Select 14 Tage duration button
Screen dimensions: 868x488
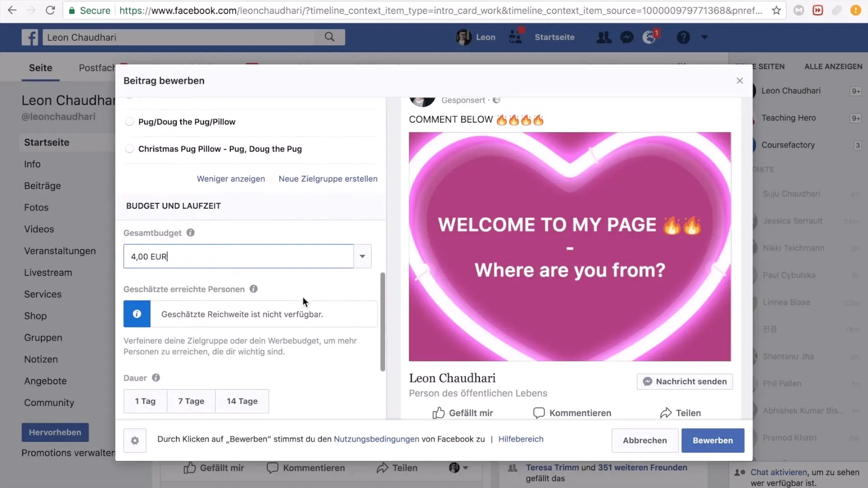click(241, 400)
